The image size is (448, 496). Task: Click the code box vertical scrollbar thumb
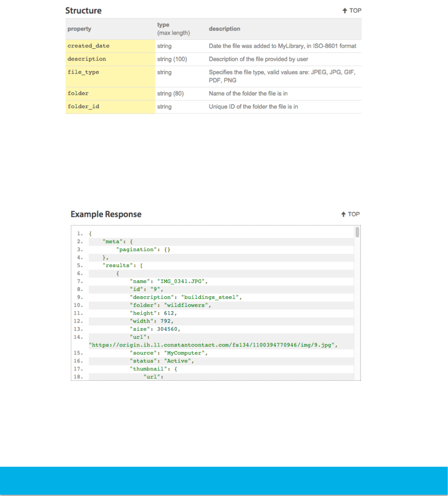coord(357,232)
